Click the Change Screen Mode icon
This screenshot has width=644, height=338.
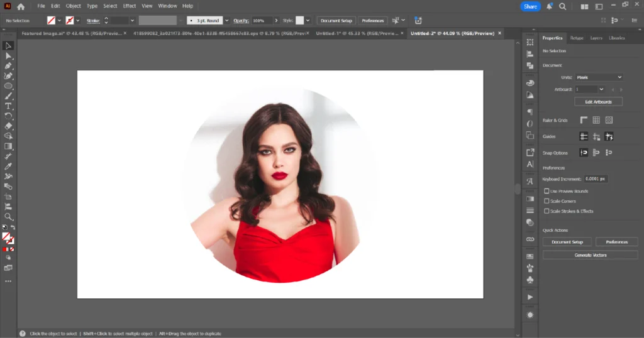[8, 268]
